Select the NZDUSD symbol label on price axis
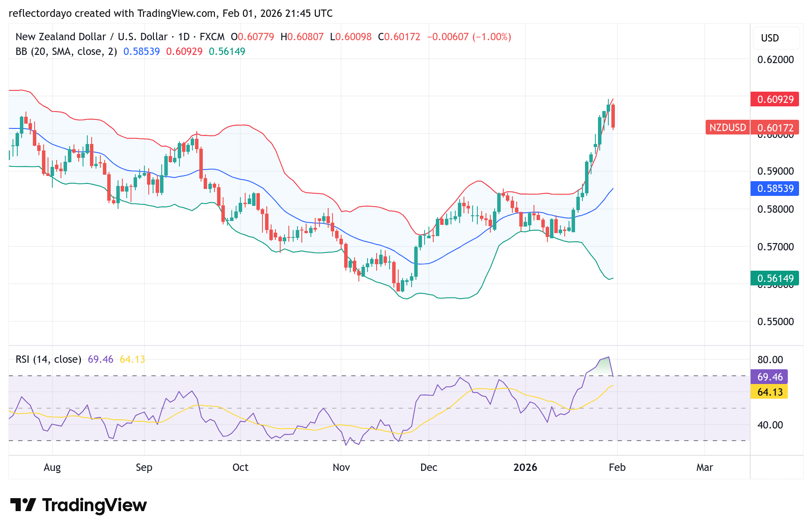The image size is (812, 531). click(727, 128)
